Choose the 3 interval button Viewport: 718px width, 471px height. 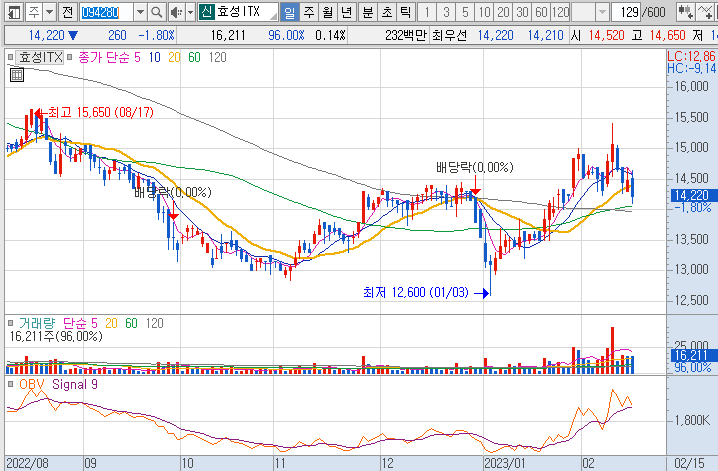coord(446,12)
